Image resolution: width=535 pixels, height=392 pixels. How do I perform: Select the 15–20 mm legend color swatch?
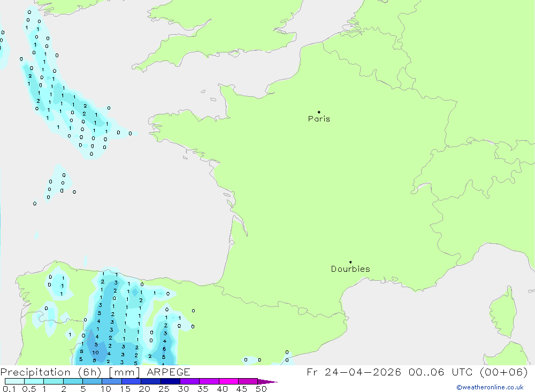pos(132,381)
